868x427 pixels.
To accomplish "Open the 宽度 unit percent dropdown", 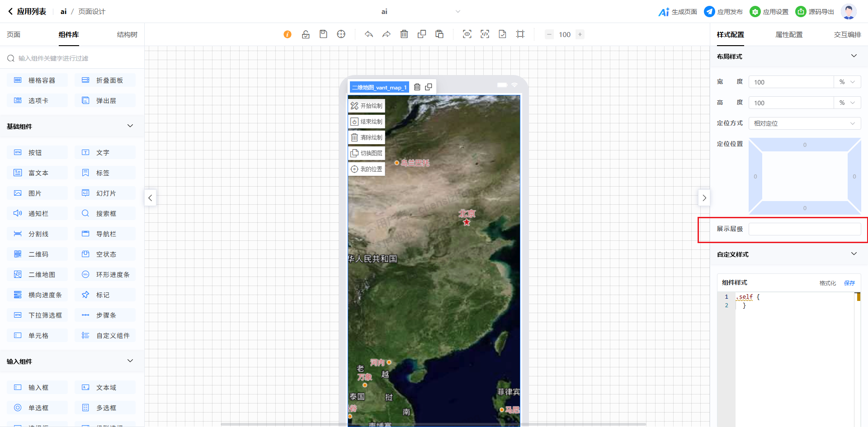I will (847, 82).
